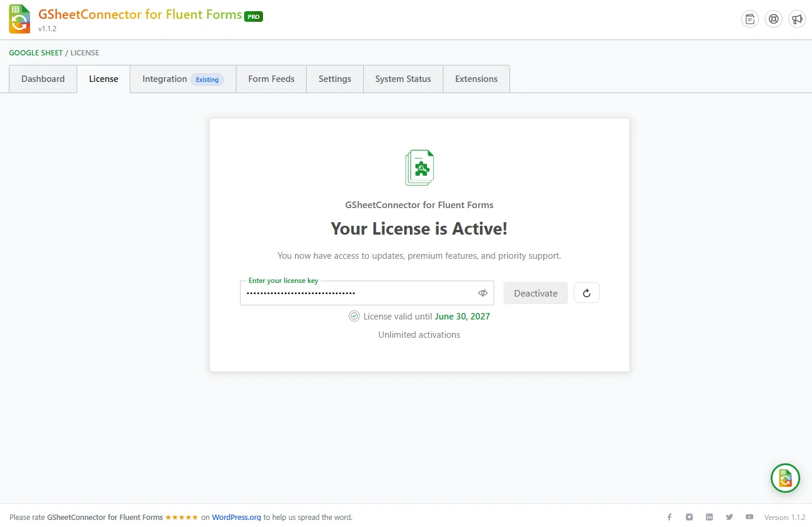Click the 'Version: 1.1.2' footer text
The width and height of the screenshot is (812, 527).
(x=785, y=517)
